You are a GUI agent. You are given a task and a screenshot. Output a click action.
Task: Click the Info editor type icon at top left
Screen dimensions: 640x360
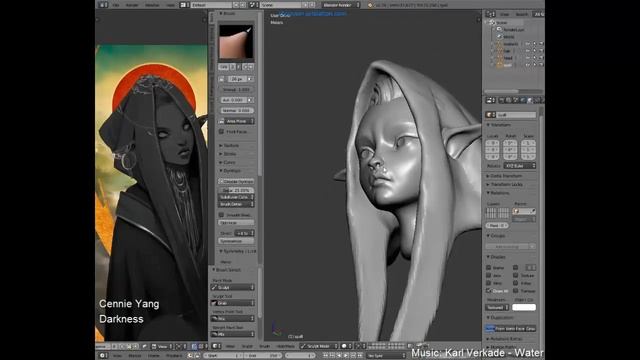click(x=102, y=5)
